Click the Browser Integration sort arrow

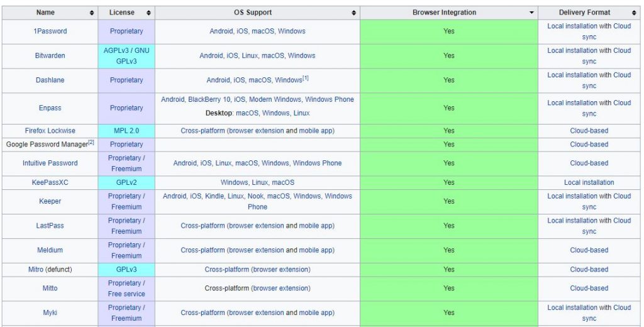click(x=531, y=13)
